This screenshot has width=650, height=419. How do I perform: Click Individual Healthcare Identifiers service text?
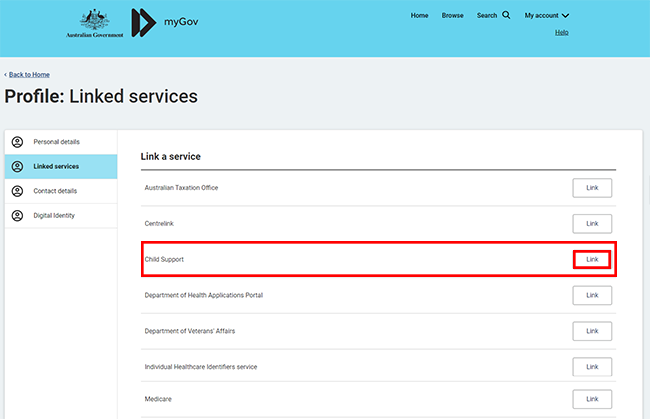[201, 367]
